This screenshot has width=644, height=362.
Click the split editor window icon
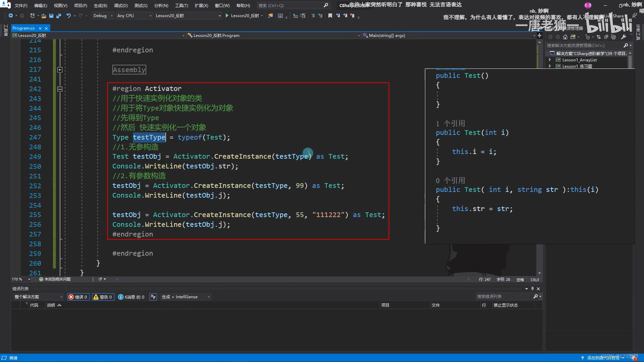coord(539,36)
